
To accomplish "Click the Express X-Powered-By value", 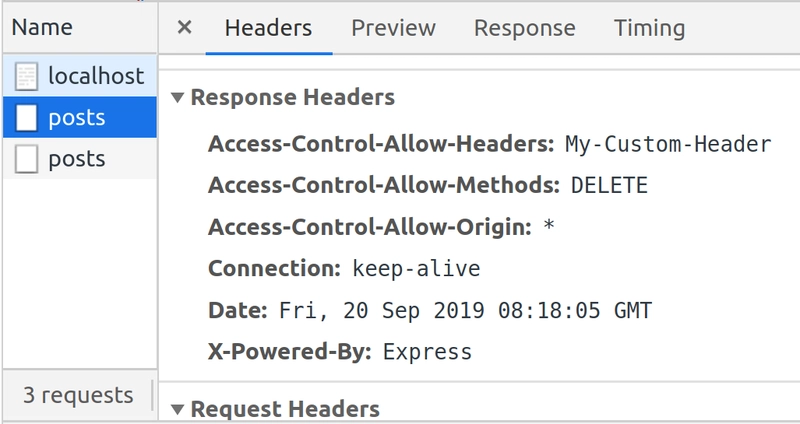I will [428, 353].
